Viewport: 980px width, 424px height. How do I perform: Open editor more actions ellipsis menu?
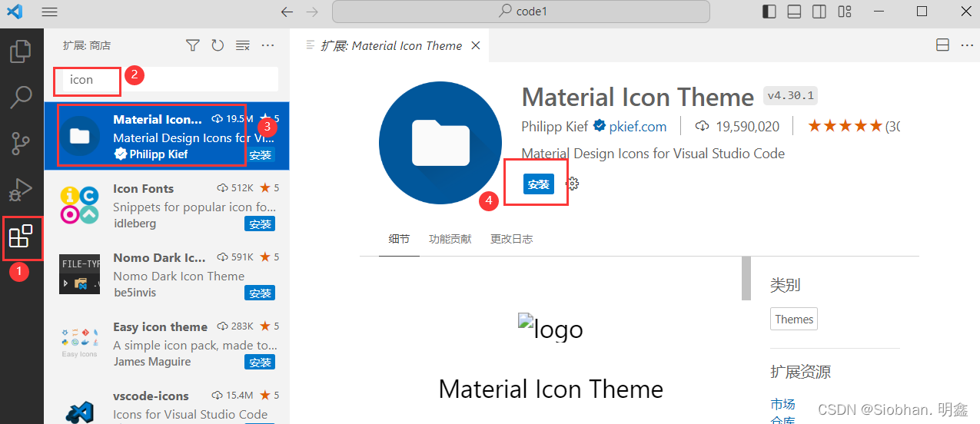click(x=967, y=45)
